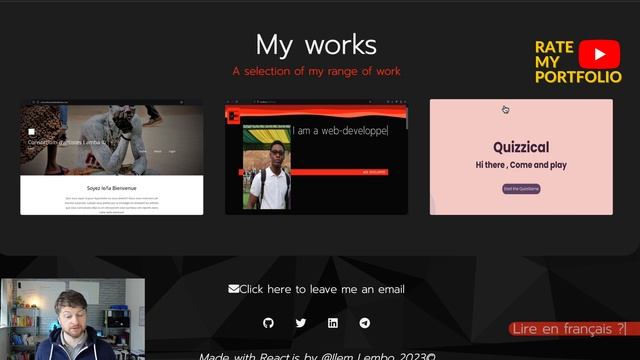Screen dimensions: 640x360
Task: Click the 'RATE MY PORTFOLIO' overlay text
Action: pyautogui.click(x=578, y=62)
